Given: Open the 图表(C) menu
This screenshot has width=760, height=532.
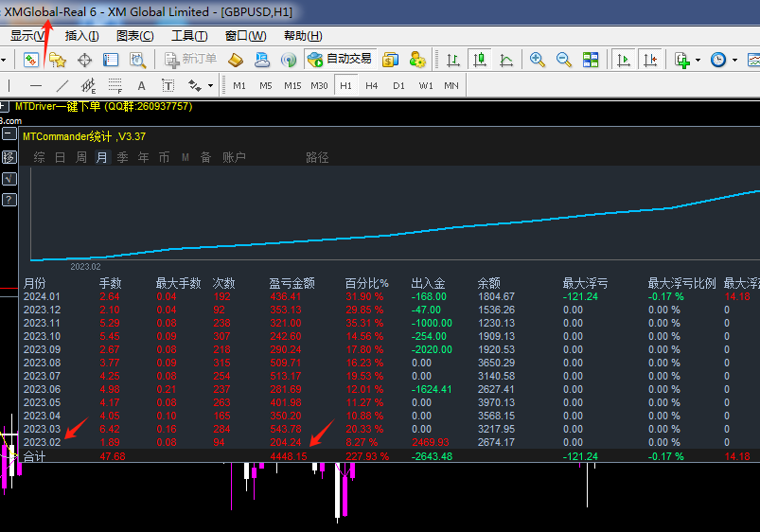Looking at the screenshot, I should pyautogui.click(x=134, y=36).
